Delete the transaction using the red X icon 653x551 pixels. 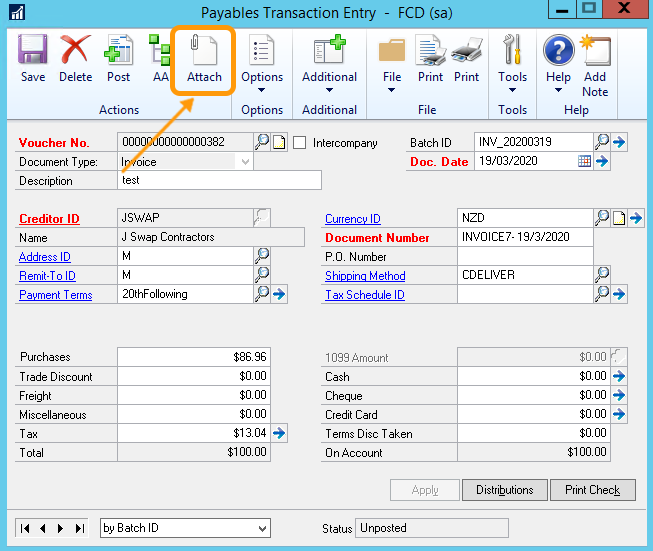(x=75, y=58)
